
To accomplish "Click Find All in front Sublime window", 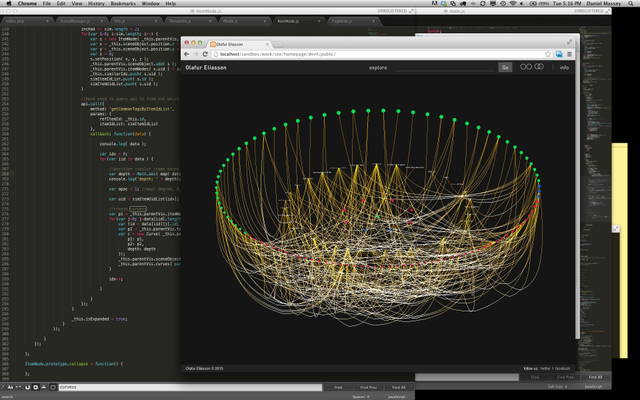I will point(398,387).
